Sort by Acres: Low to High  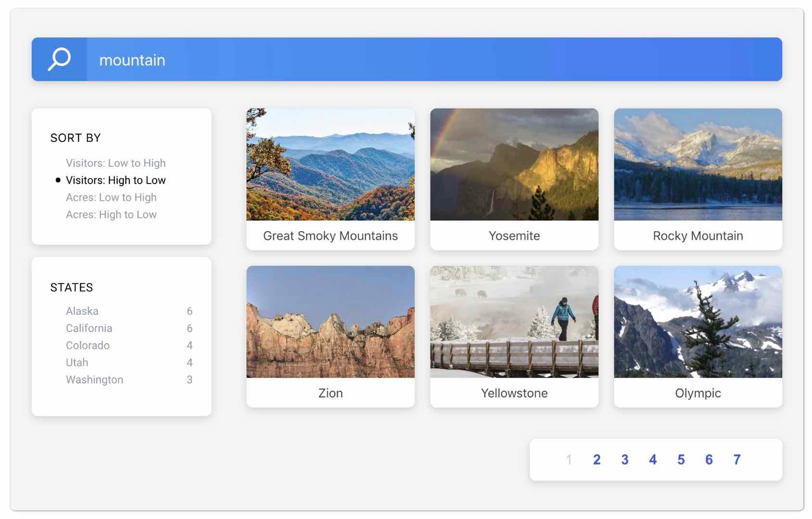coord(111,198)
